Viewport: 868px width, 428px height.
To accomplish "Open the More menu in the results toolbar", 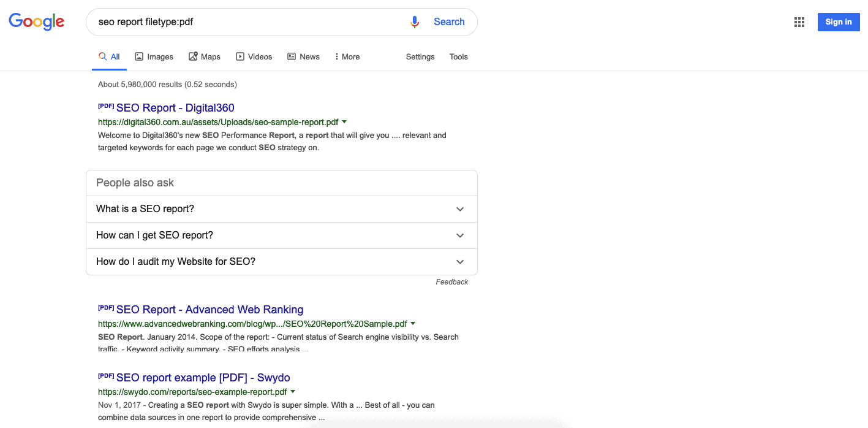I will (347, 56).
